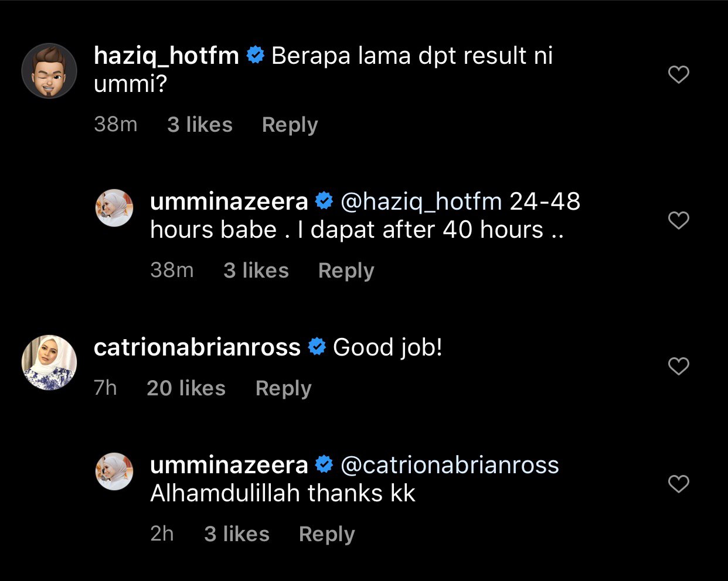This screenshot has width=728, height=581.
Task: Reply to the Good job comment
Action: pos(283,388)
